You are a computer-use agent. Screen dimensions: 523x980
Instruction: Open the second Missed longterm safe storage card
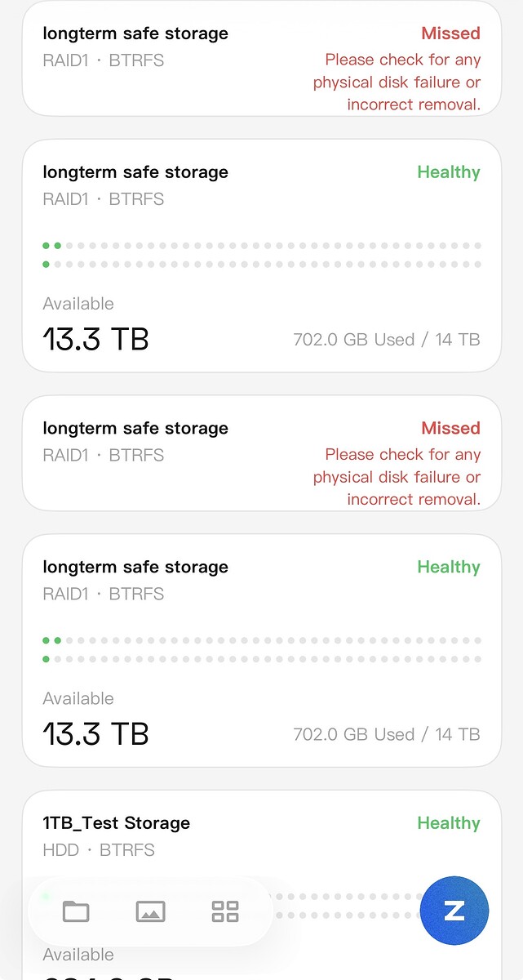coord(262,453)
